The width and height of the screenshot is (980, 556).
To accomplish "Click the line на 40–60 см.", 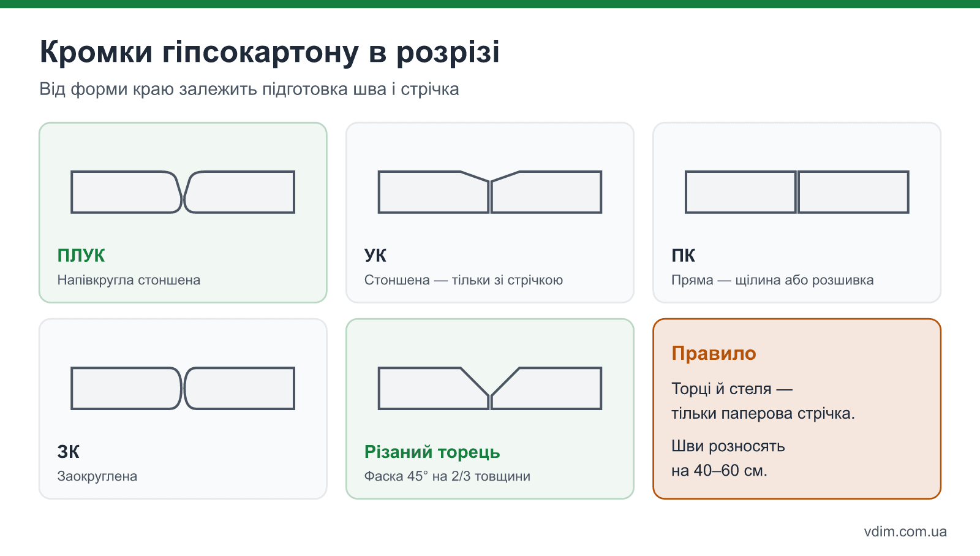I will 720,471.
